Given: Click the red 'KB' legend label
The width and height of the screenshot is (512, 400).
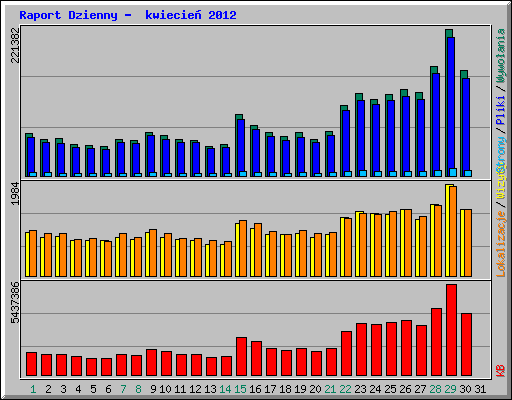Looking at the screenshot, I should (501, 371).
